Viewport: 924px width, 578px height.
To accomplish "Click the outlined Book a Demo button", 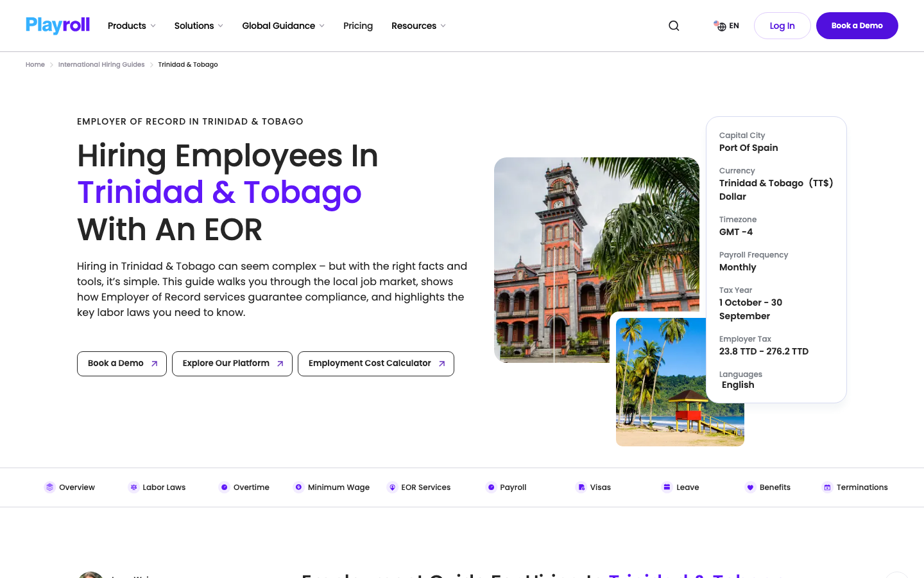I will (122, 363).
